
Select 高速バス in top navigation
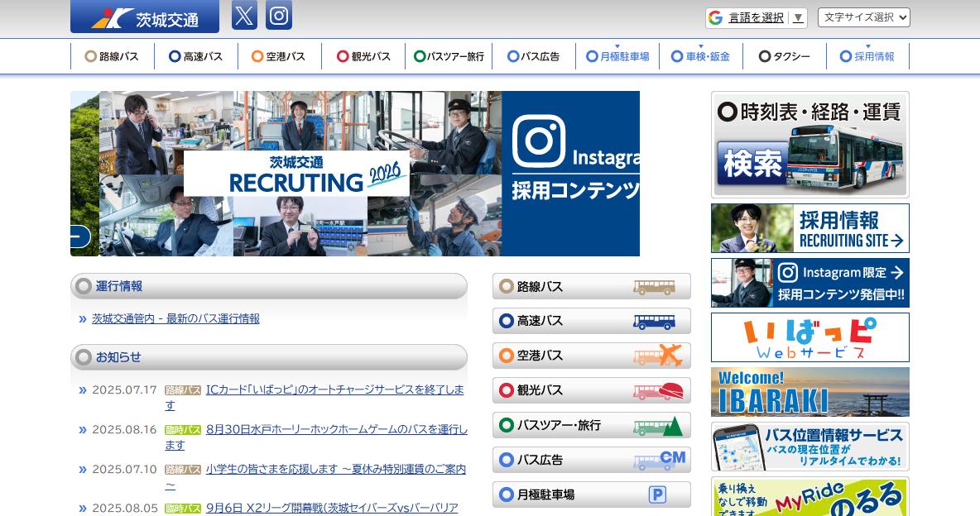[196, 56]
